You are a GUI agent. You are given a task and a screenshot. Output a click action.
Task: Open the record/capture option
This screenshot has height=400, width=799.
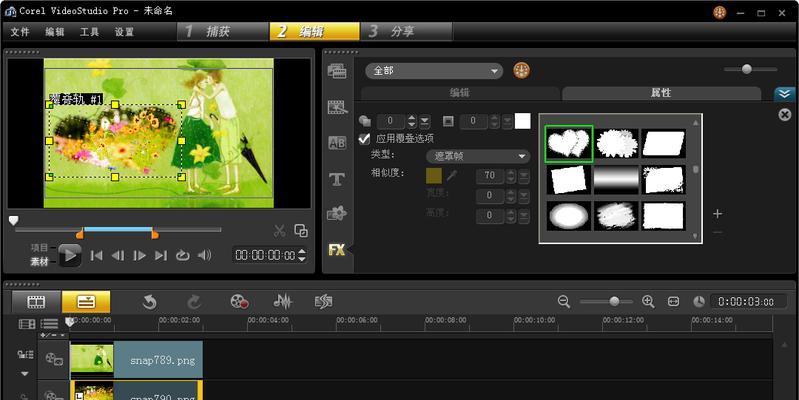pyautogui.click(x=239, y=302)
